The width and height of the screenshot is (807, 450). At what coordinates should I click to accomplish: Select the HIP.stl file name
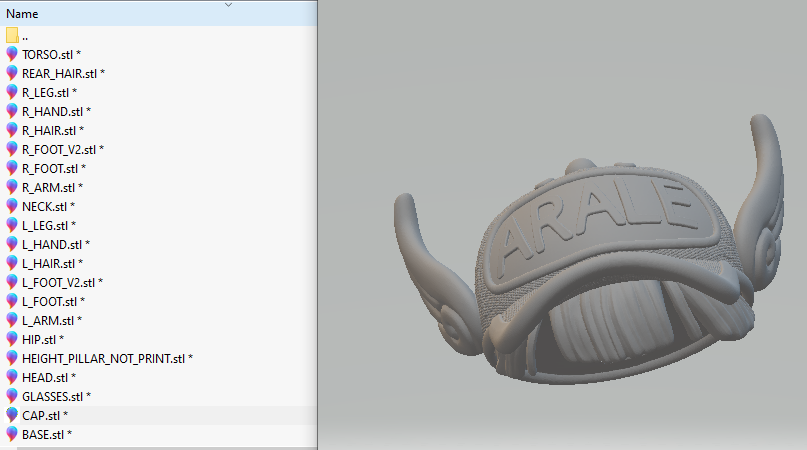(43, 340)
